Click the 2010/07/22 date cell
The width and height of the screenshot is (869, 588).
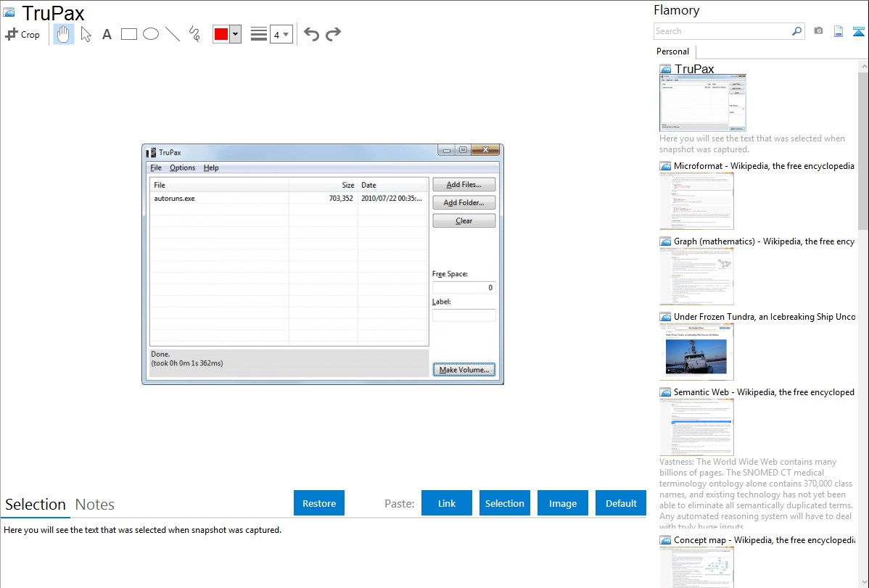391,199
